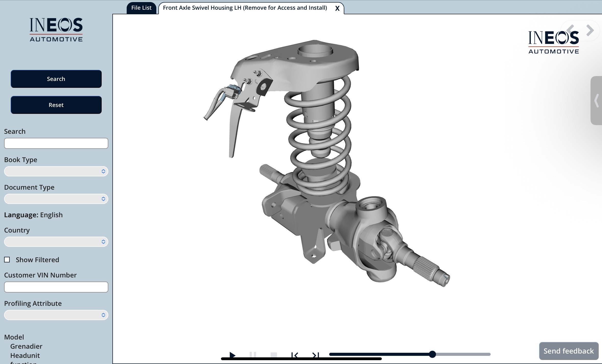Select Headunit under Model

(x=25, y=356)
